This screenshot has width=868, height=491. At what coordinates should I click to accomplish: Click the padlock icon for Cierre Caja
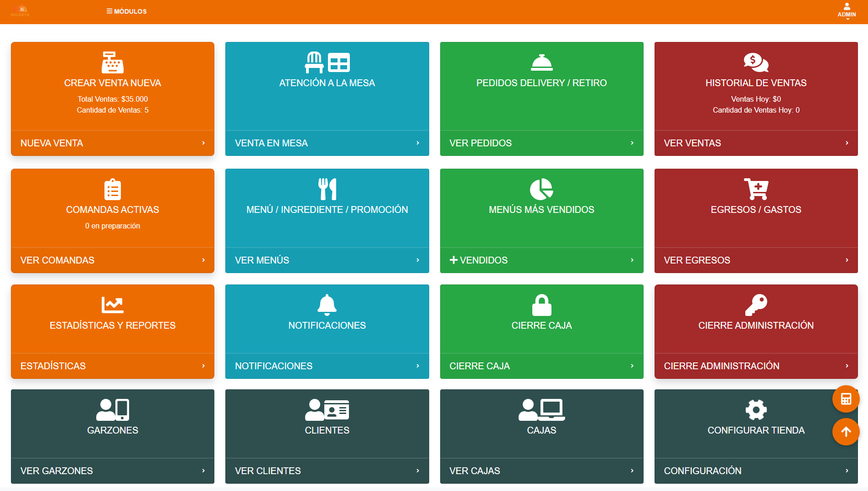coord(541,305)
